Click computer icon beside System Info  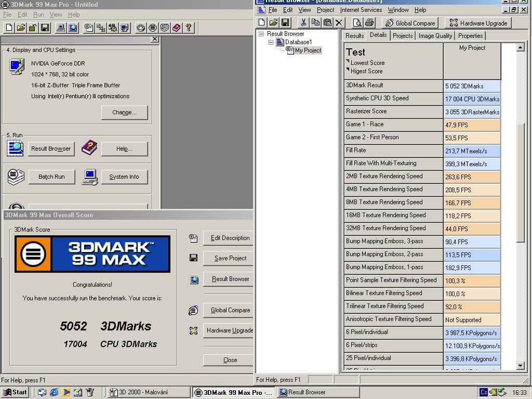pyautogui.click(x=90, y=177)
